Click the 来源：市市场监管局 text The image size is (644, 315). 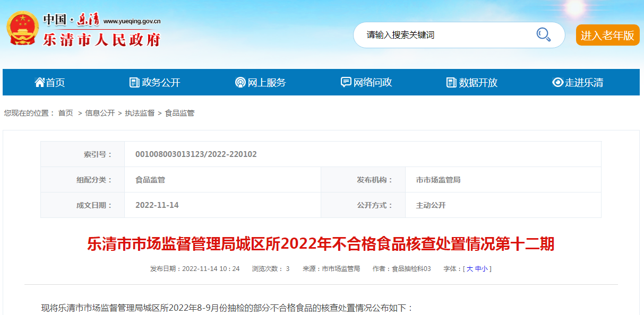click(x=331, y=269)
